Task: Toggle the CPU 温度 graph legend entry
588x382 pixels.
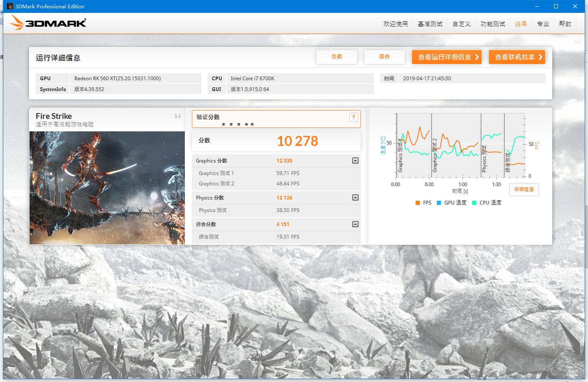Action: point(474,202)
